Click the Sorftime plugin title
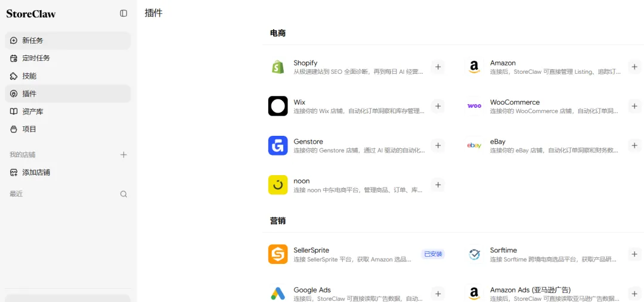644x302 pixels. coord(503,250)
